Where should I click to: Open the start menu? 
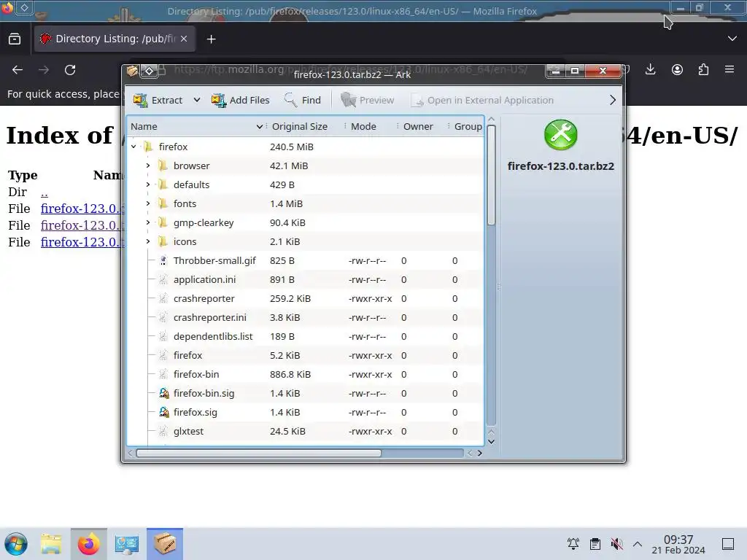coord(16,544)
